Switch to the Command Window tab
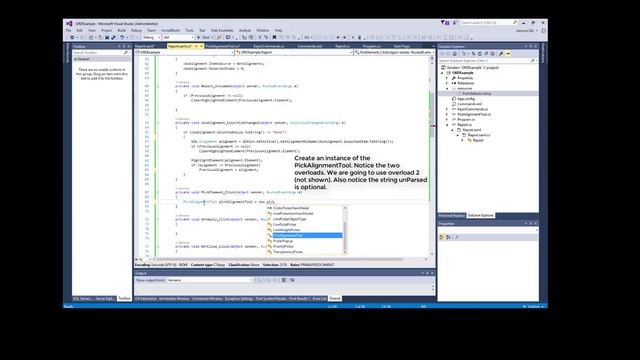This screenshot has width=640, height=360. click(207, 298)
